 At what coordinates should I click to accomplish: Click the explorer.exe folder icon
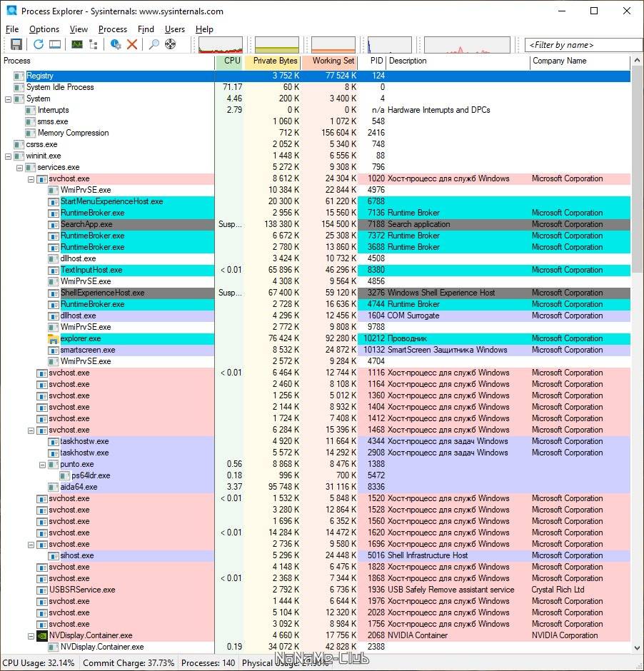[53, 339]
